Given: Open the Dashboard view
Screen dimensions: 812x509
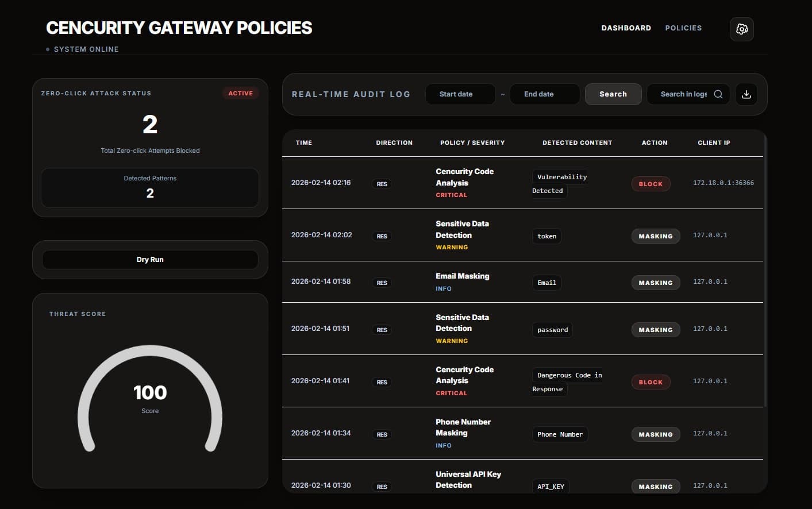Looking at the screenshot, I should pyautogui.click(x=626, y=28).
